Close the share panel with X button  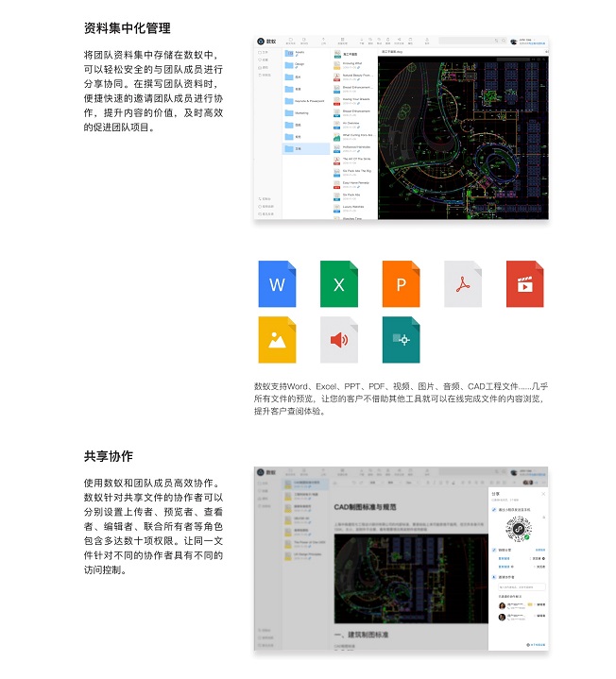pyautogui.click(x=542, y=493)
